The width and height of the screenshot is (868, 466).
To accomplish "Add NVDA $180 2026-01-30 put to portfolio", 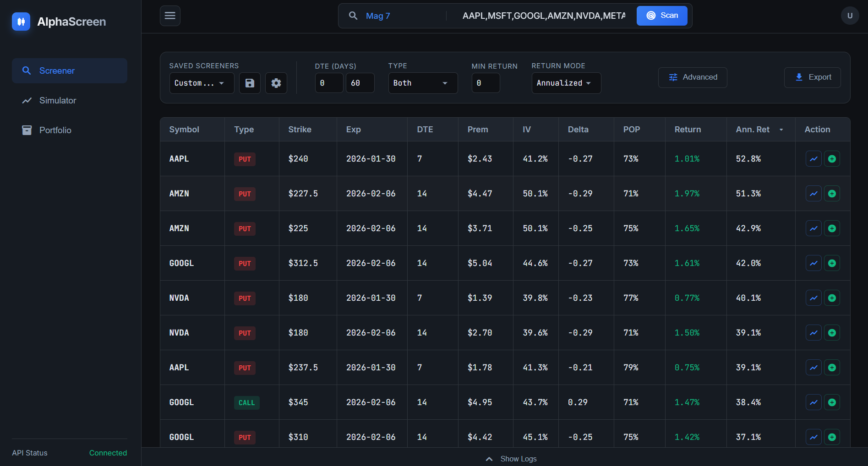I will pos(832,298).
